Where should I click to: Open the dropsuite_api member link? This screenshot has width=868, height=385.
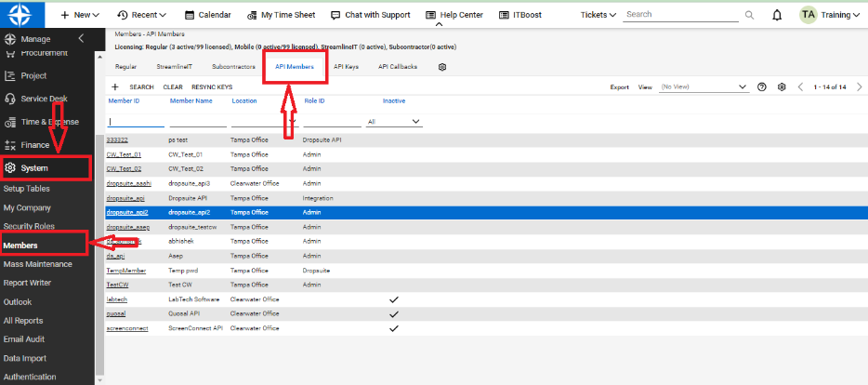(125, 198)
